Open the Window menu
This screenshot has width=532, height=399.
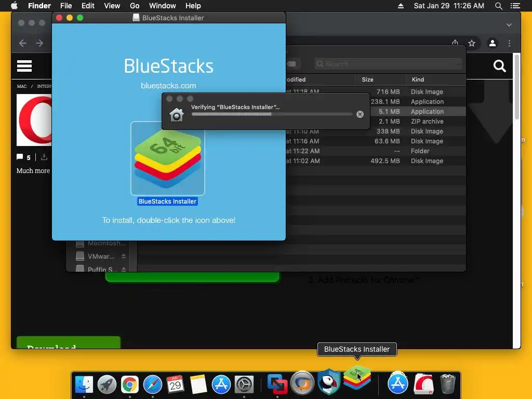[x=163, y=6]
